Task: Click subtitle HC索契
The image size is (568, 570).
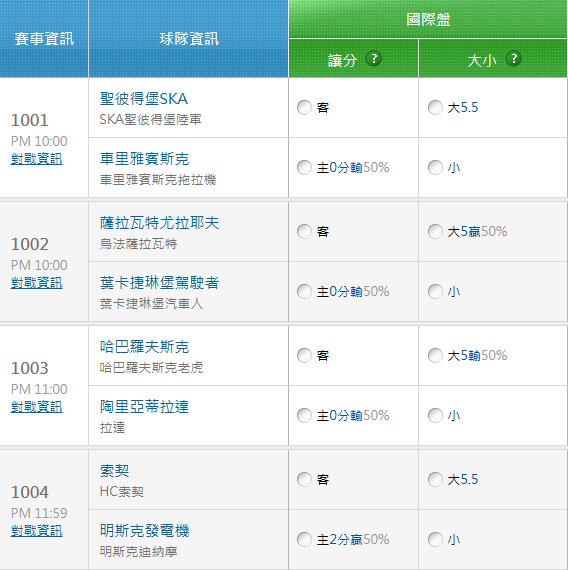Action: click(121, 491)
